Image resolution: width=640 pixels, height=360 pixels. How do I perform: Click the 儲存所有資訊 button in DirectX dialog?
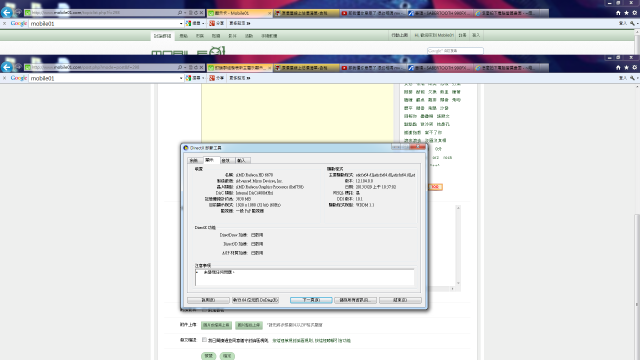pyautogui.click(x=355, y=300)
